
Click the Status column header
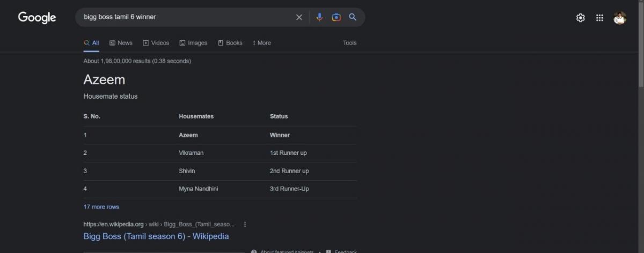[279, 116]
